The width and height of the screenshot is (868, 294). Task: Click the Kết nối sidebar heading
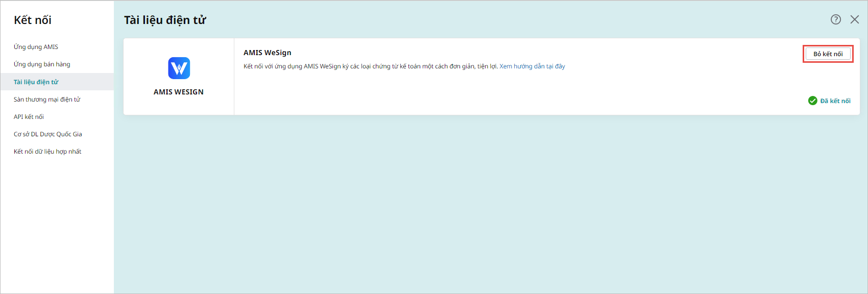[x=33, y=20]
